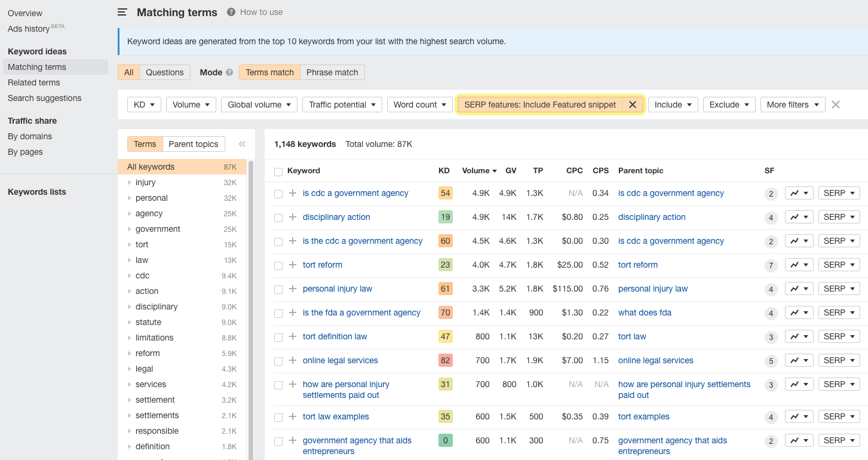Open the KD filter dropdown
Image resolution: width=868 pixels, height=460 pixels.
pos(143,105)
